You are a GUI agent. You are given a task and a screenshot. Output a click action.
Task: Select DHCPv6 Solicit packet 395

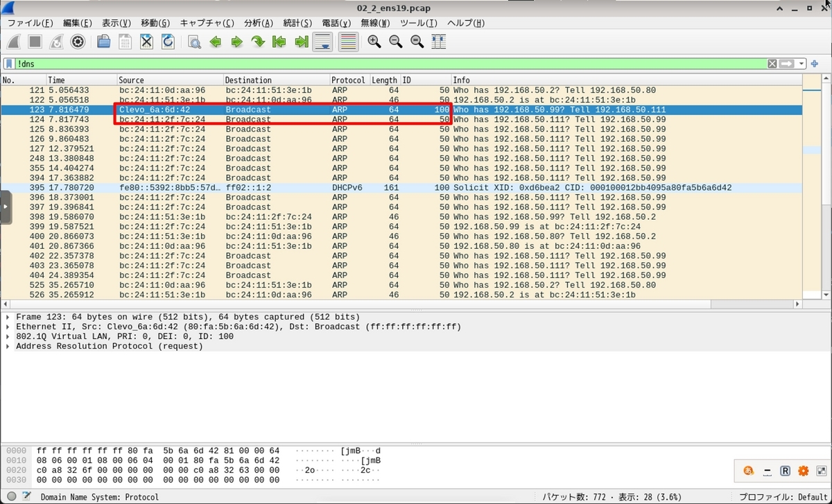click(401, 188)
